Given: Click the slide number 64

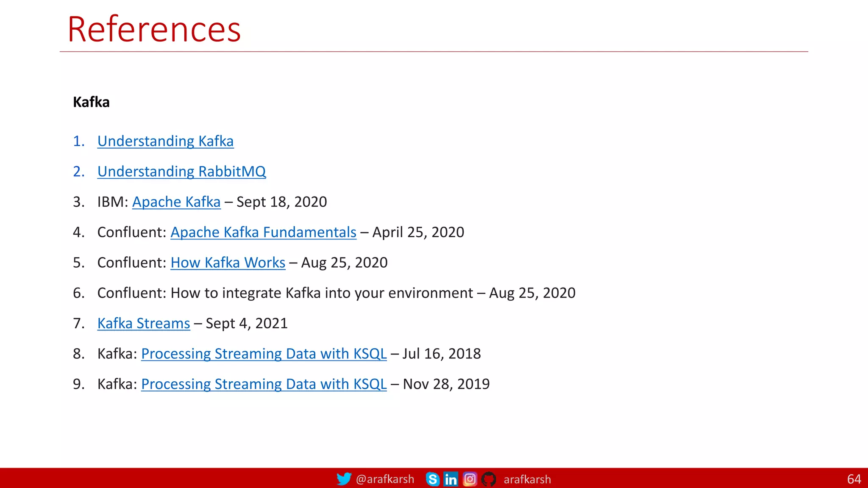Looking at the screenshot, I should [854, 479].
